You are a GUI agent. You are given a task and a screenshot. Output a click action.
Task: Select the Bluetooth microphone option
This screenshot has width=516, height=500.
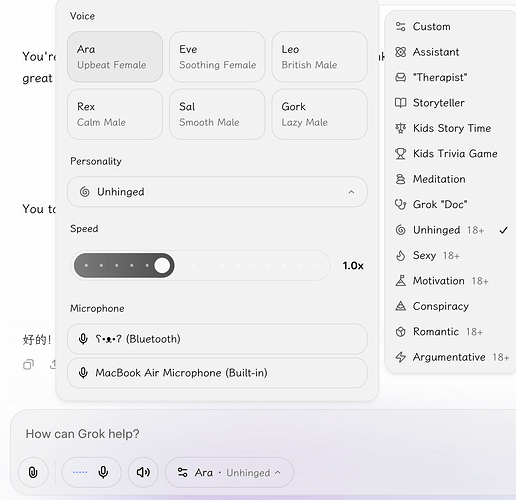tap(217, 339)
